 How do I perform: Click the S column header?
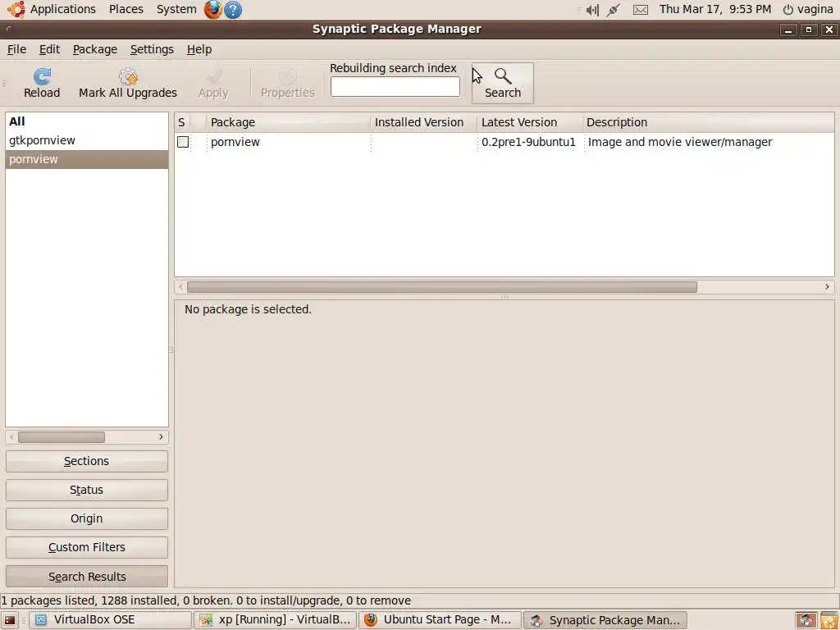tap(182, 122)
